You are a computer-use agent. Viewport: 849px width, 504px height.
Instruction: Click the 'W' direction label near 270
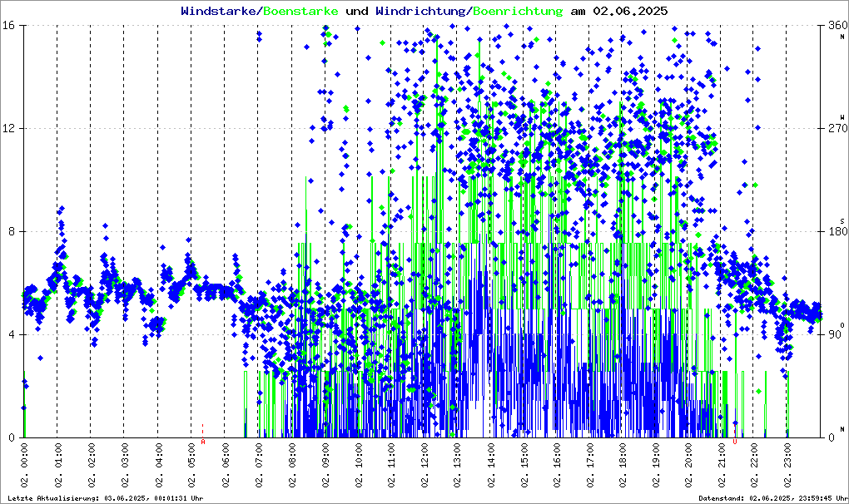[842, 117]
